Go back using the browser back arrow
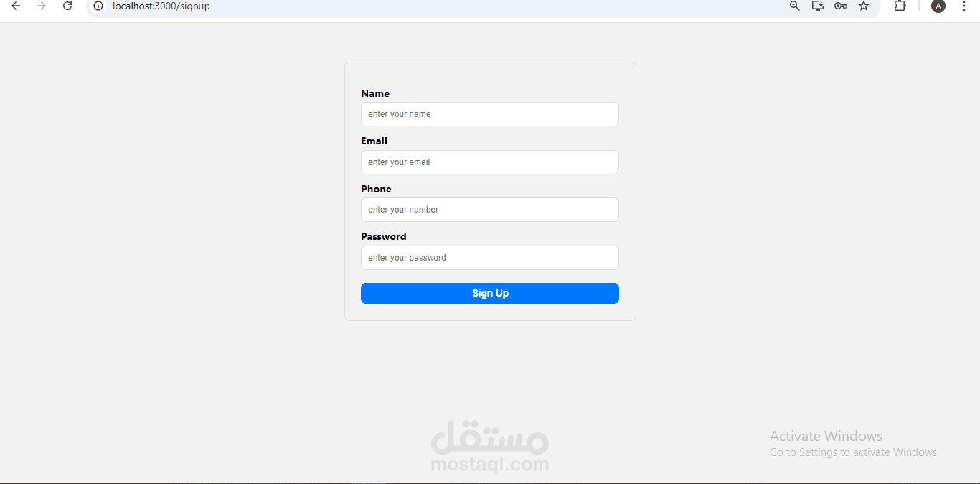The height and width of the screenshot is (484, 980). tap(16, 6)
